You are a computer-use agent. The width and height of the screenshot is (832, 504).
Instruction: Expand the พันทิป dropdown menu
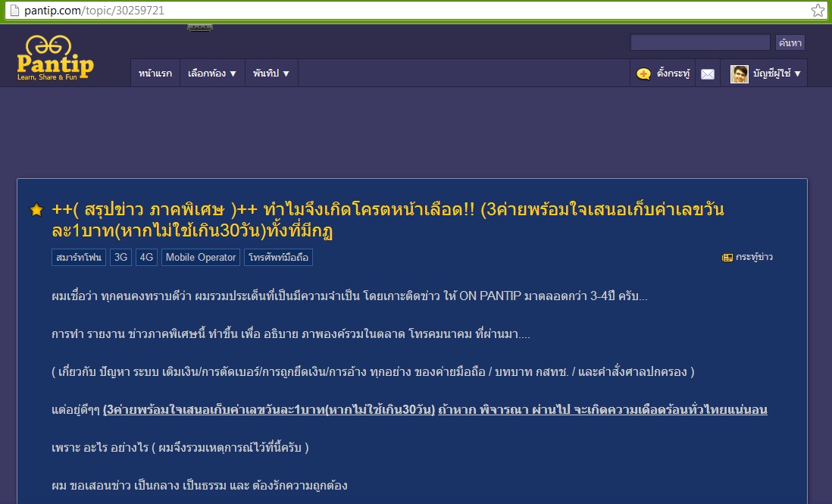[271, 74]
